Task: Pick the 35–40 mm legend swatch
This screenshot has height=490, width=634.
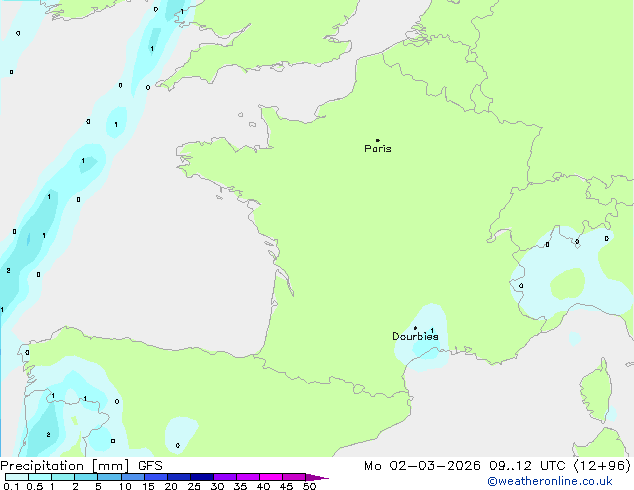Action: tap(247, 477)
